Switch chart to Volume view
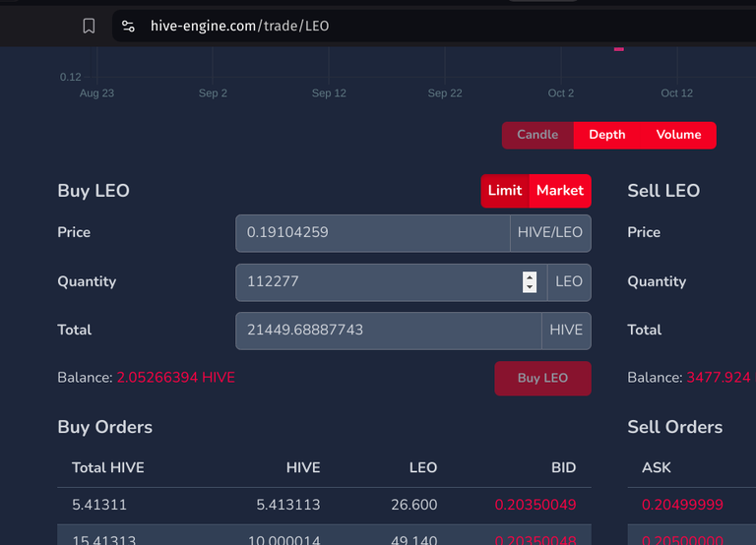Viewport: 756px width, 545px height. click(x=678, y=135)
